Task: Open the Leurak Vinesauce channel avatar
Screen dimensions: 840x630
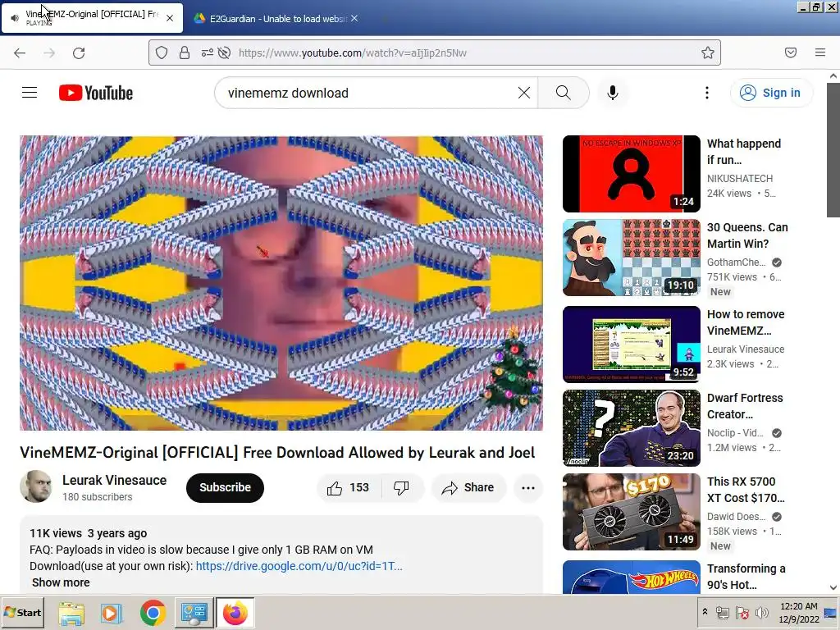Action: (x=36, y=486)
